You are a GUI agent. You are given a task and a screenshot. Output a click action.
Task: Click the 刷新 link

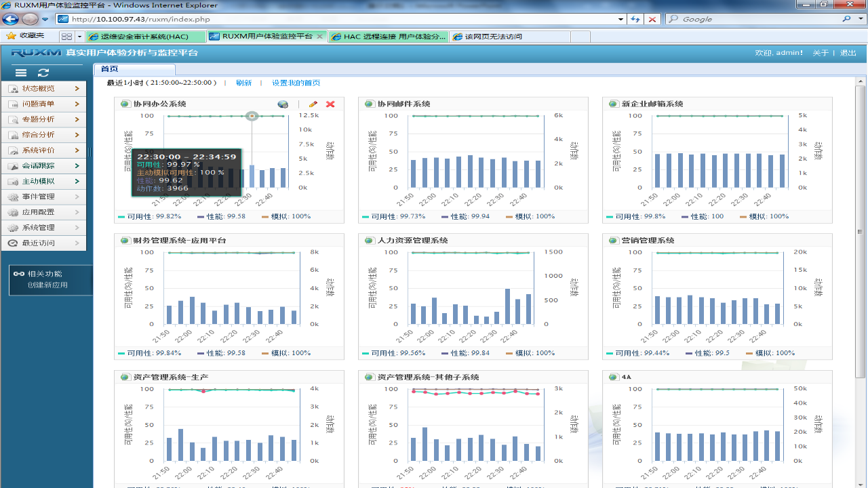243,83
